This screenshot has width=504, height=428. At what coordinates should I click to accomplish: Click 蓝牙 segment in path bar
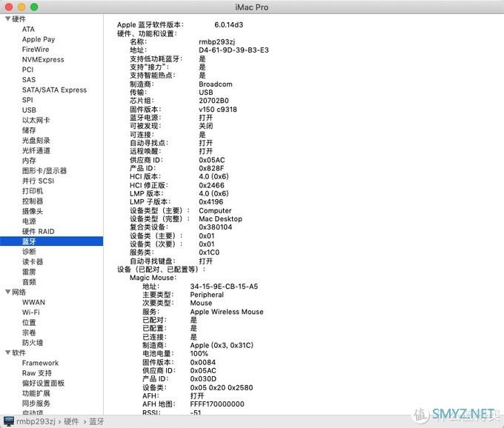(96, 421)
